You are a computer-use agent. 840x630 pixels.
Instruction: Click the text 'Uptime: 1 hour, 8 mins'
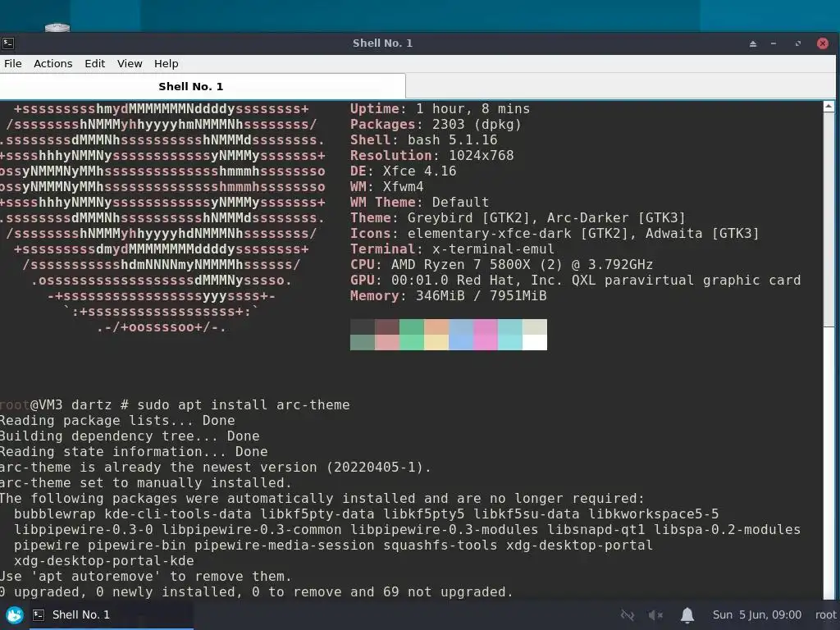click(440, 109)
